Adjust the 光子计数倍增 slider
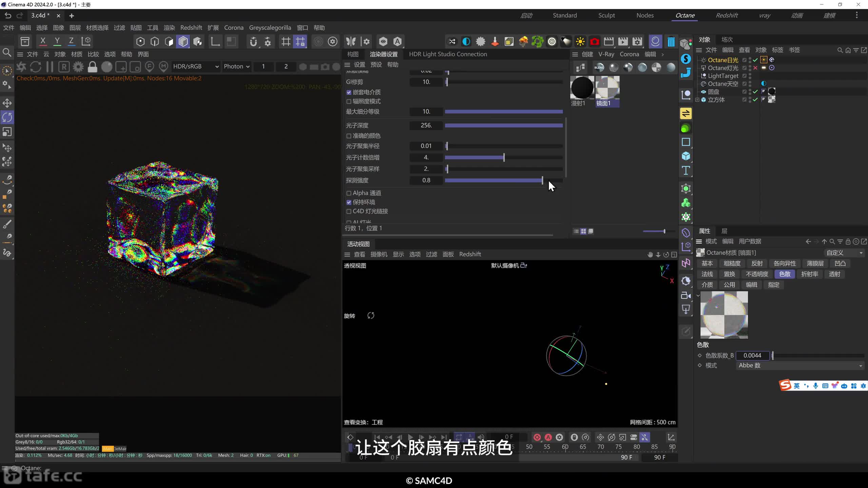 [x=504, y=158]
